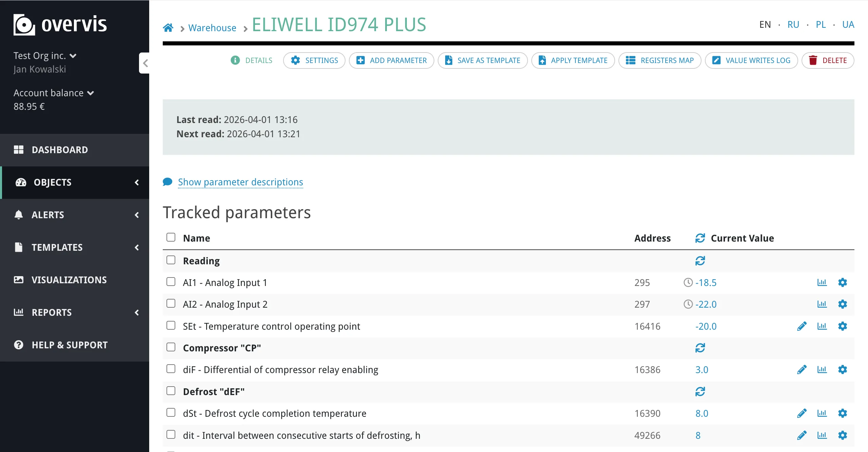Open chart for dit defrosting interval
Screen dimensions: 868x452
[822, 435]
